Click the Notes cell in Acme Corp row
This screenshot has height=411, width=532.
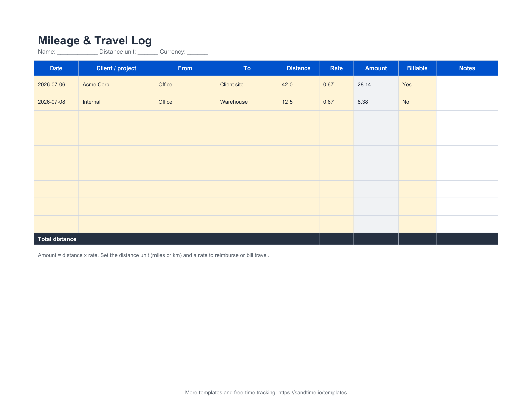click(x=467, y=85)
